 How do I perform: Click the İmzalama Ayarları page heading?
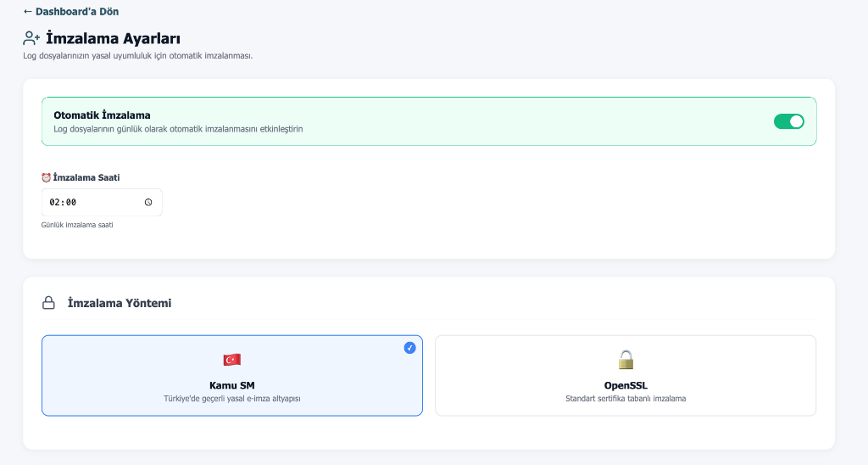113,38
